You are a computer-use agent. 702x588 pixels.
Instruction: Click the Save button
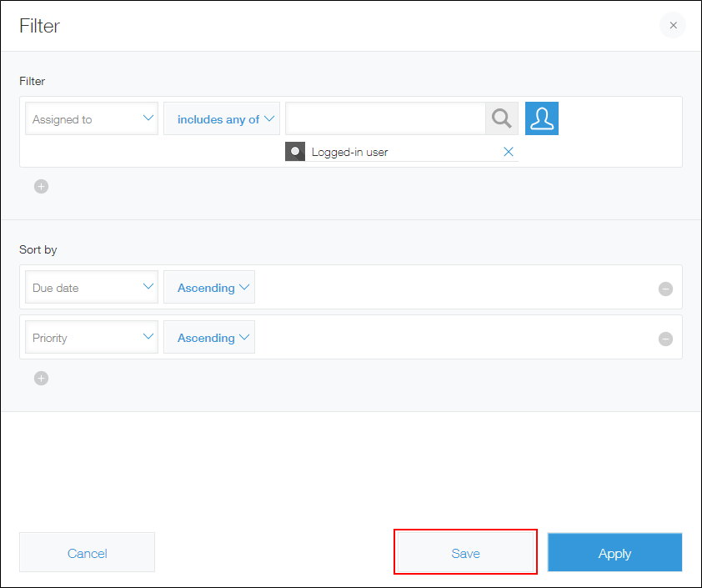pos(465,552)
